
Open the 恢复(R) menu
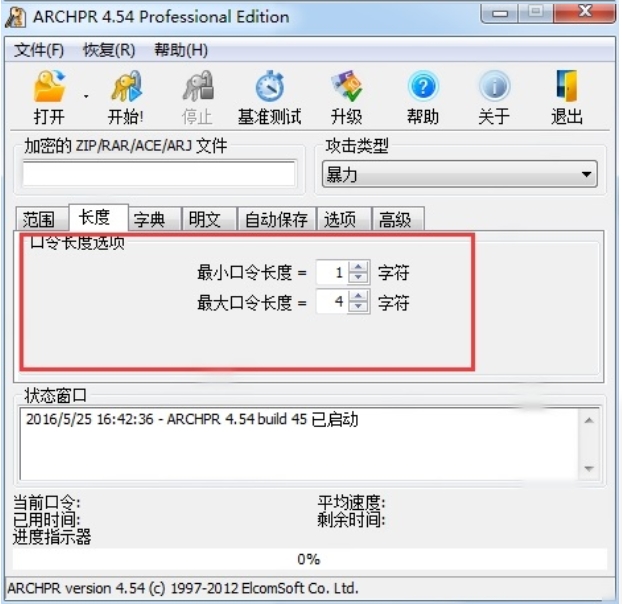pyautogui.click(x=109, y=50)
